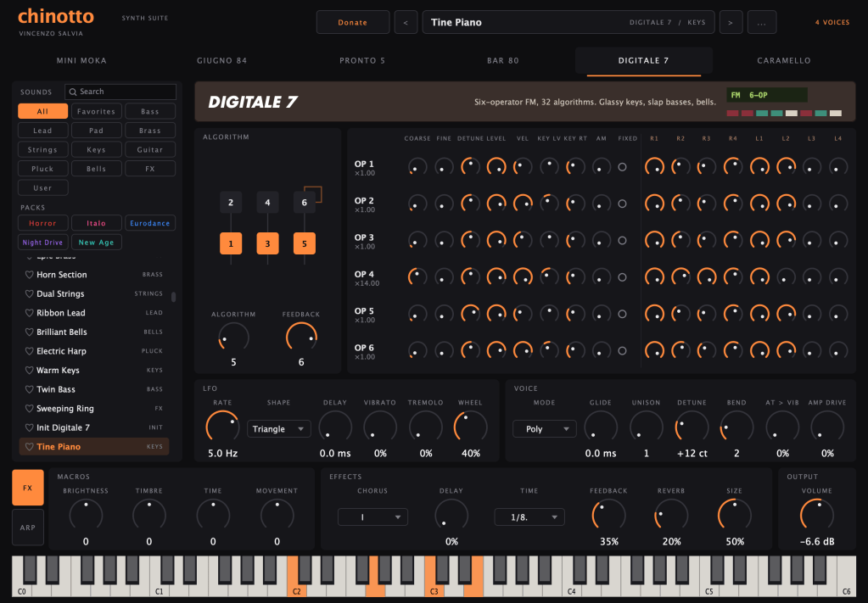
Task: Click the sound list scrollbar handle
Action: 173,297
